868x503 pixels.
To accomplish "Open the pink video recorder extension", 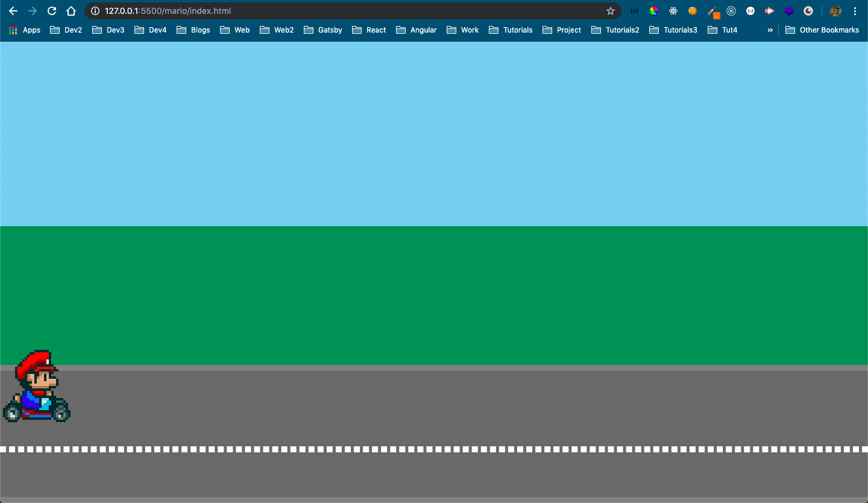I will pos(770,11).
